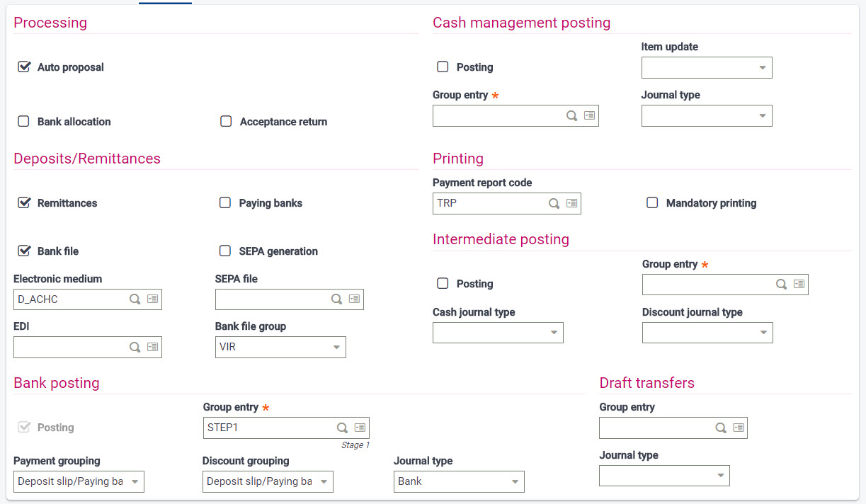This screenshot has height=504, width=866.
Task: Open the Bank file group dropdown
Action: point(280,348)
